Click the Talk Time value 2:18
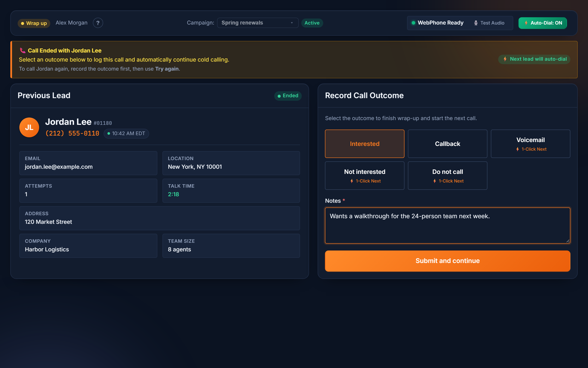Screen dimensions: 588x368 (173, 194)
